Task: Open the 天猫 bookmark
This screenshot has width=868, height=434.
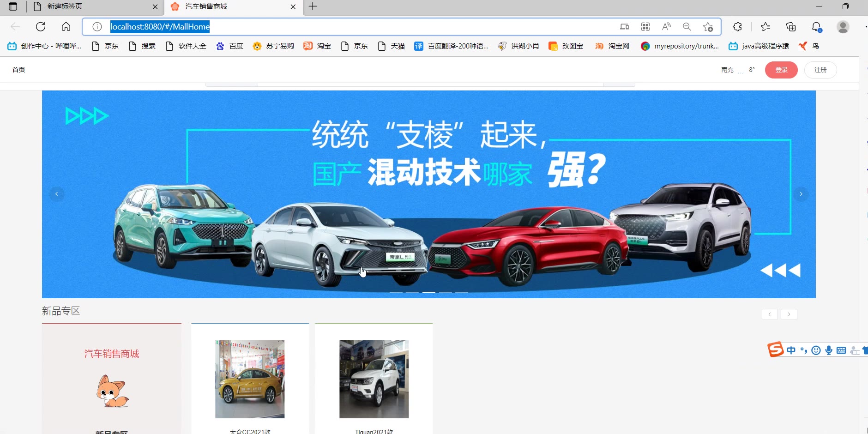Action: coord(392,46)
